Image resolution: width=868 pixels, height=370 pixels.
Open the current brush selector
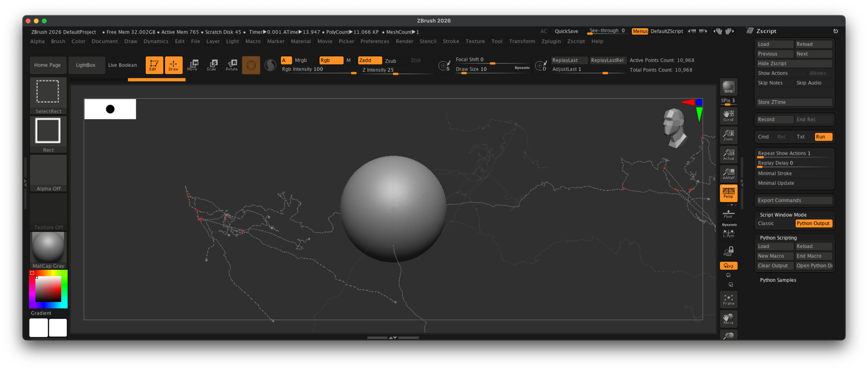click(x=251, y=65)
